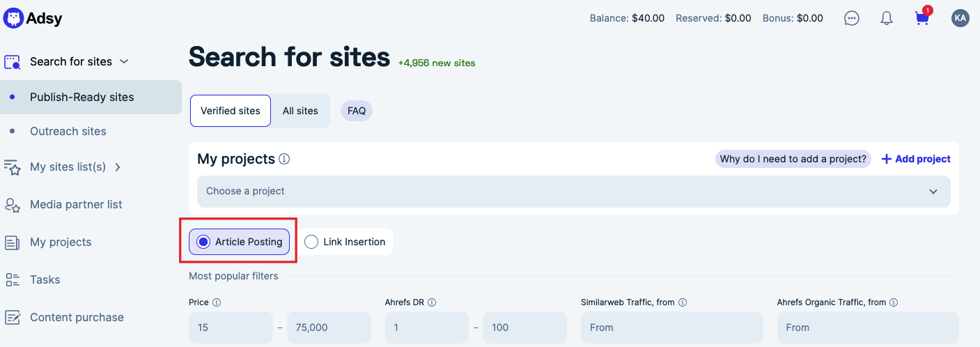Select the Link Insertion radio button
Image resolution: width=980 pixels, height=347 pixels.
pyautogui.click(x=312, y=242)
